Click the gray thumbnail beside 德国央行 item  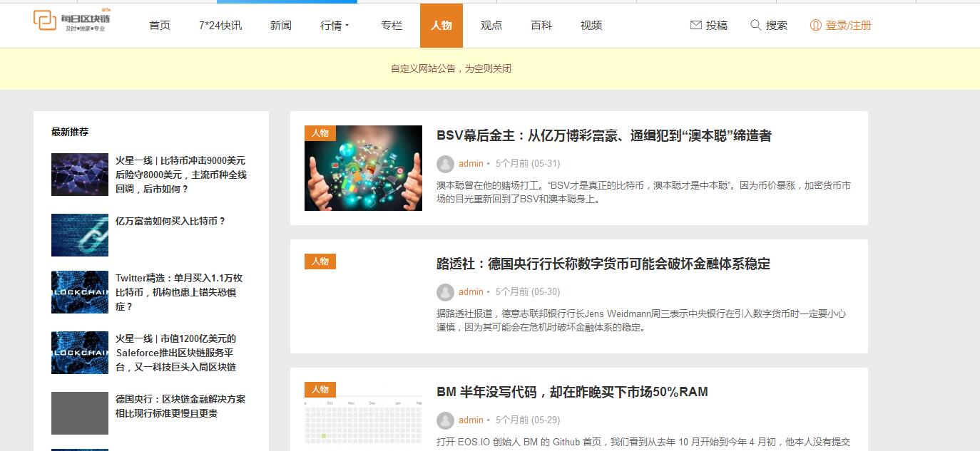point(80,413)
